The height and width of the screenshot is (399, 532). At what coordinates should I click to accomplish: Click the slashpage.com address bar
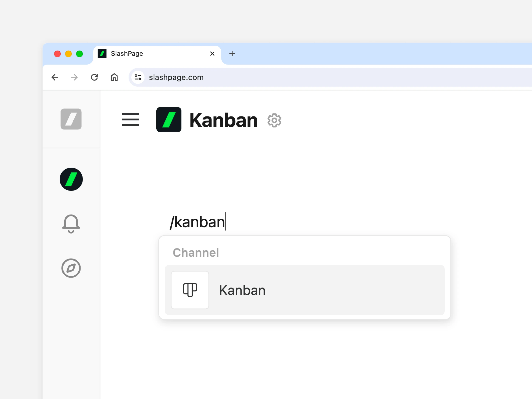[x=330, y=77]
